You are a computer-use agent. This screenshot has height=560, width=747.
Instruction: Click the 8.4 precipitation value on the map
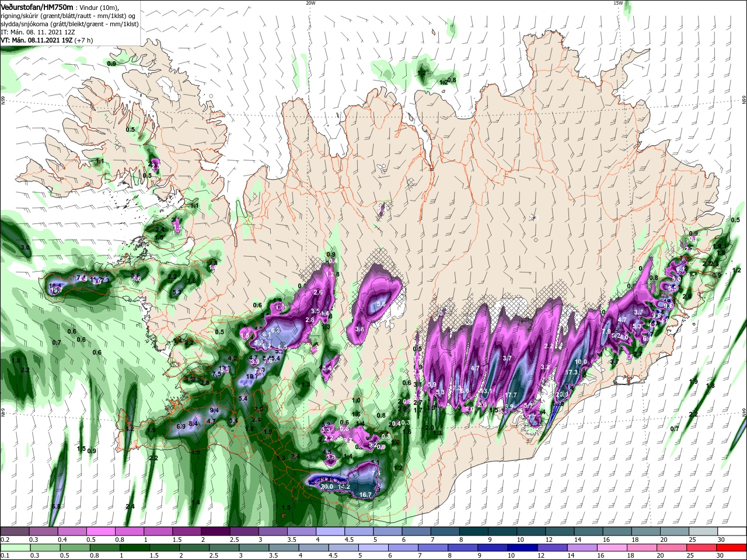pyautogui.click(x=194, y=423)
